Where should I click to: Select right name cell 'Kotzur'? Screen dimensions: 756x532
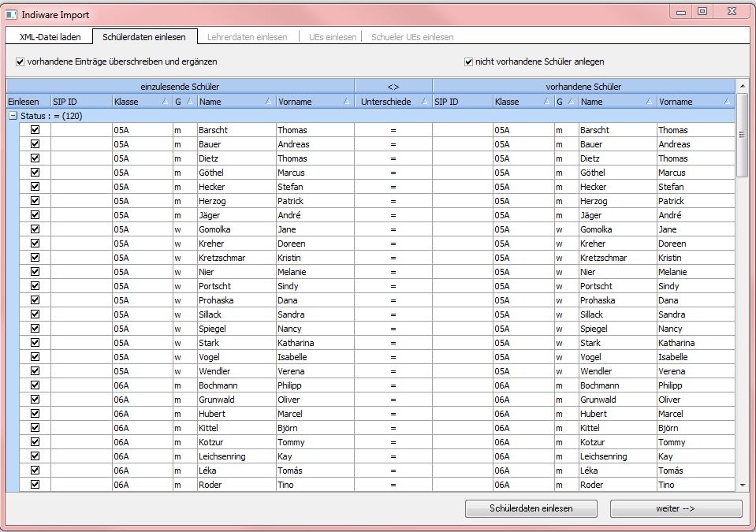pyautogui.click(x=618, y=442)
